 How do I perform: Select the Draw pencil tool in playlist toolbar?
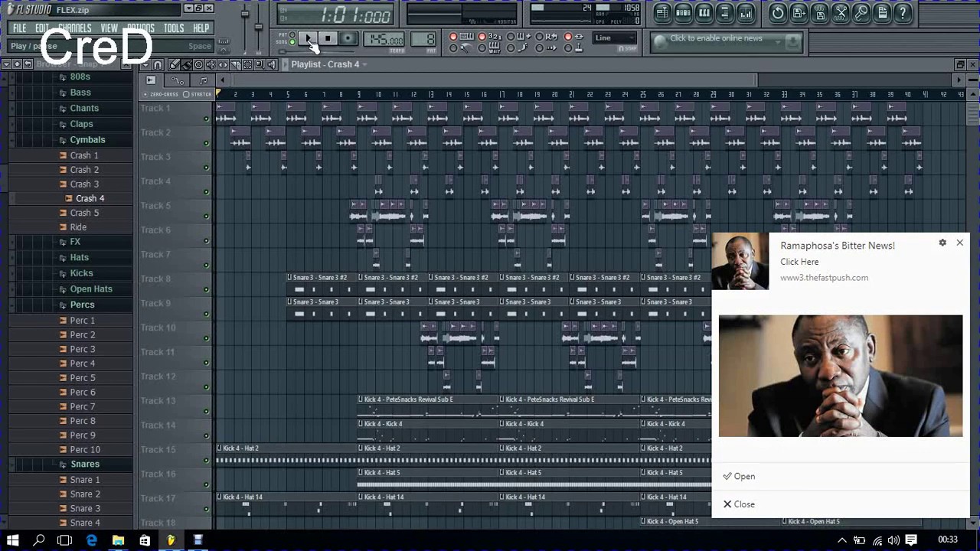(175, 65)
